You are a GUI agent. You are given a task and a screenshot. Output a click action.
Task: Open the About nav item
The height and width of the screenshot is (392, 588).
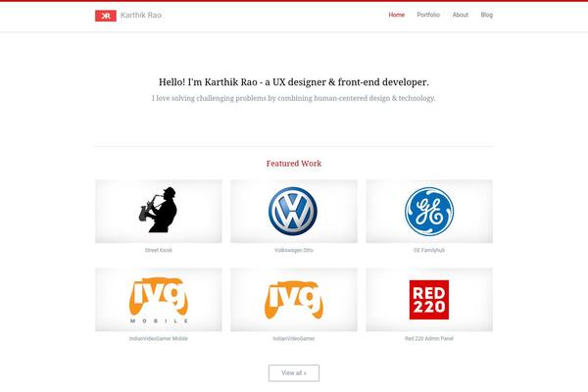(x=461, y=15)
